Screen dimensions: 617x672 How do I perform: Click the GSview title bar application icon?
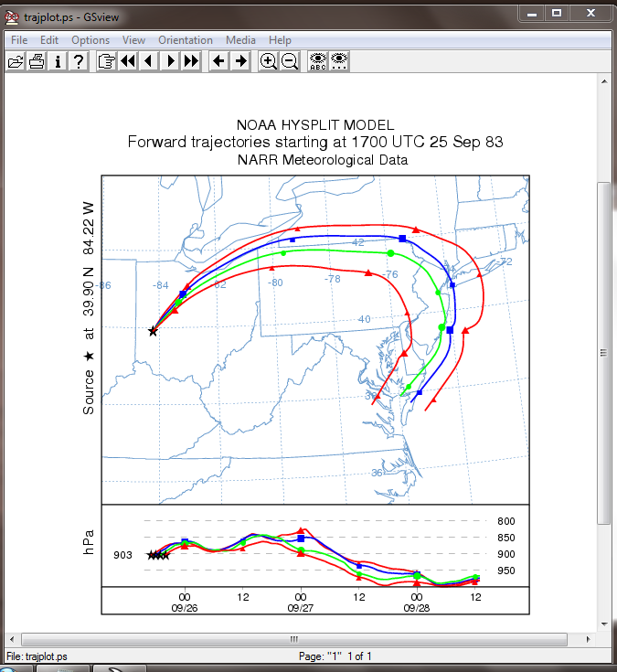[12, 17]
